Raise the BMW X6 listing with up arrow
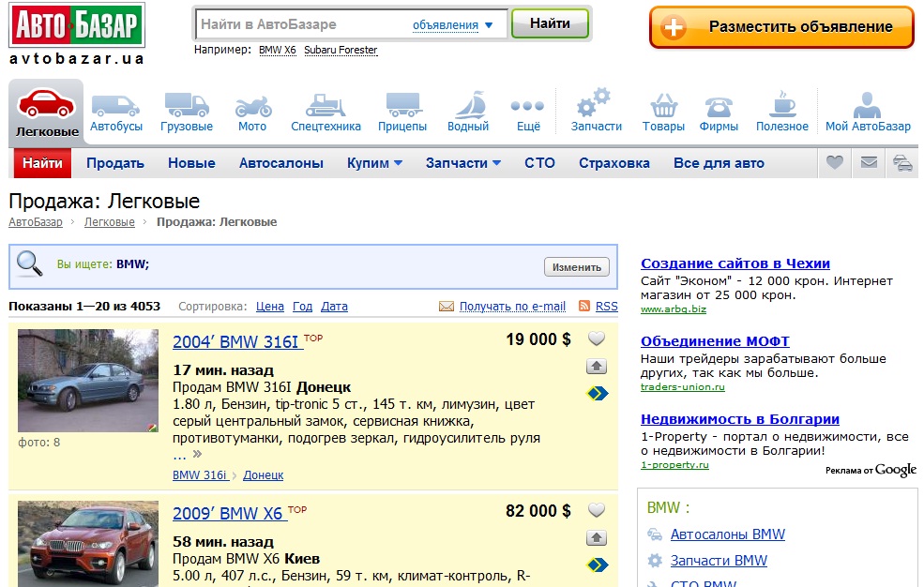 click(597, 537)
